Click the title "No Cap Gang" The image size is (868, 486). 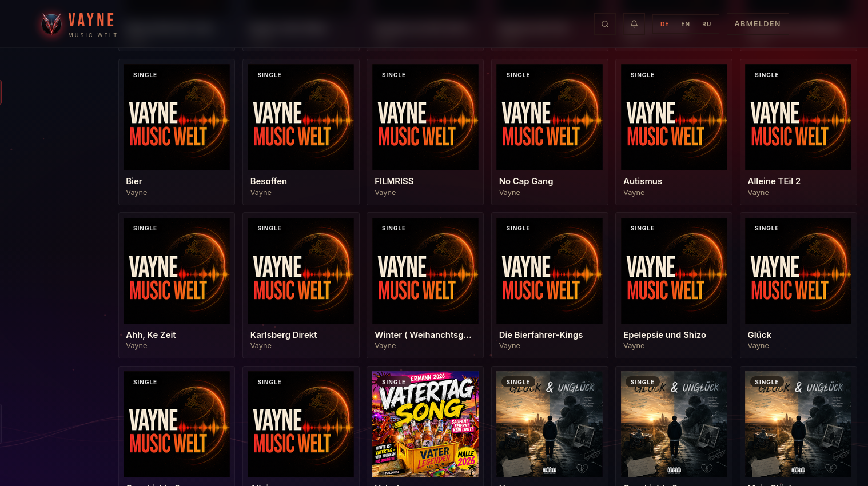[526, 181]
